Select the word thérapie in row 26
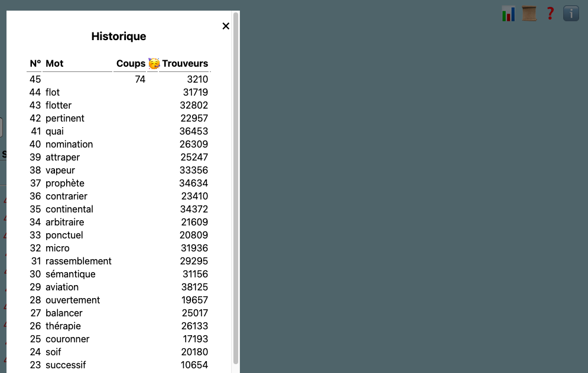Screen dimensions: 588x373 63,326
